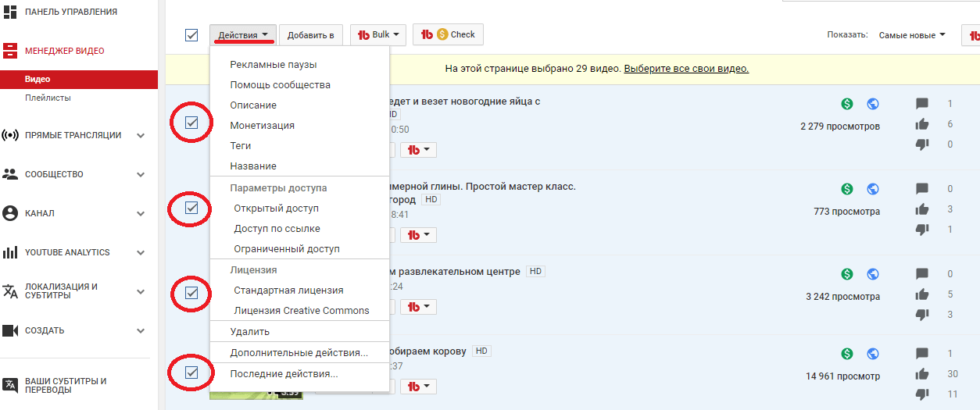Click the 'Добавить в' button
Screen dimensions: 980x410
[x=310, y=35]
